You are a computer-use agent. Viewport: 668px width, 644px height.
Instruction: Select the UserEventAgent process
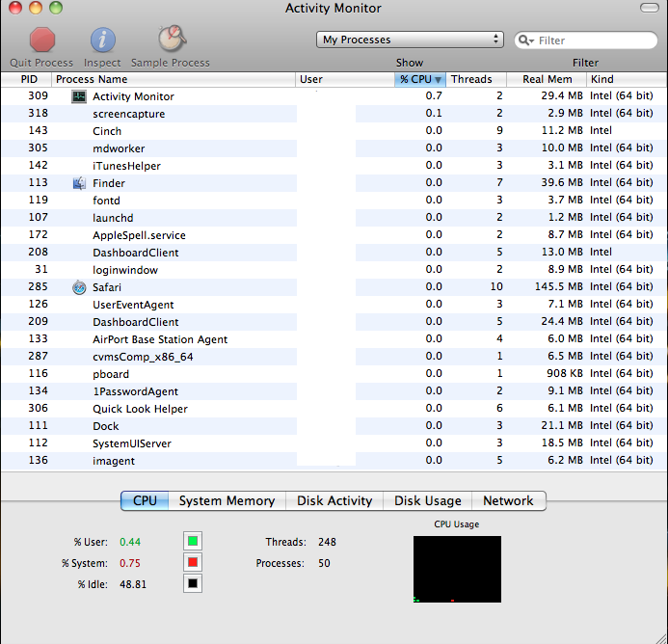(x=334, y=305)
